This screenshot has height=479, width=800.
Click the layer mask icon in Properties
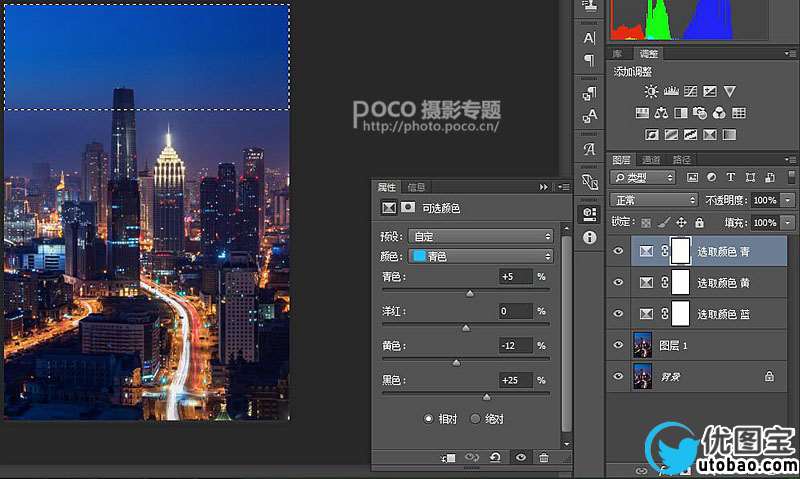407,209
